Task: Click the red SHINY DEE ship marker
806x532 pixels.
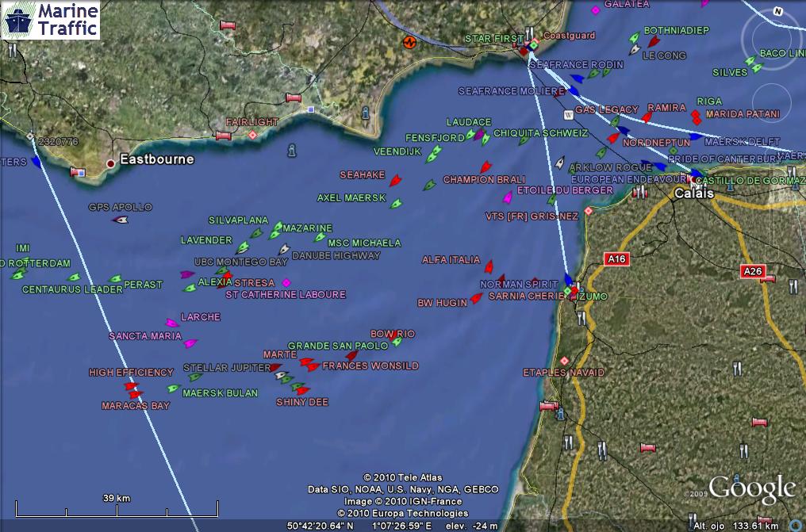Action: pos(302,391)
